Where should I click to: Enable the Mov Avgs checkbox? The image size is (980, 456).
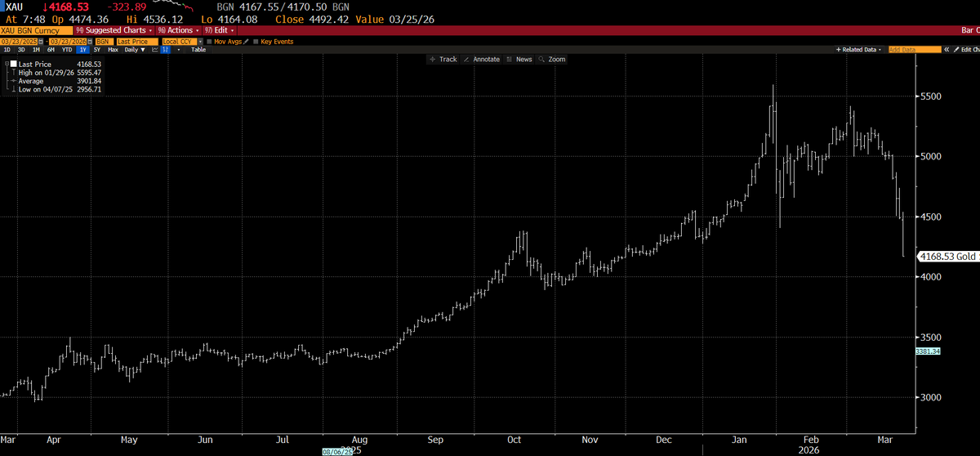click(x=209, y=42)
